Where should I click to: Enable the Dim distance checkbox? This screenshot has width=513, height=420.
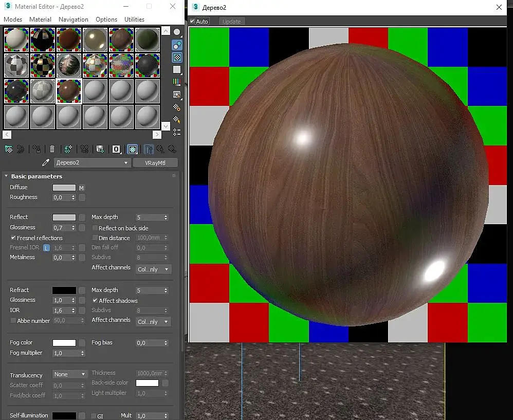pyautogui.click(x=95, y=238)
